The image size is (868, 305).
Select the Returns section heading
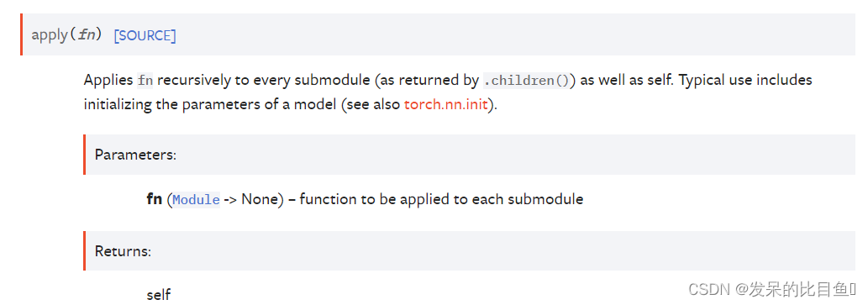point(123,250)
